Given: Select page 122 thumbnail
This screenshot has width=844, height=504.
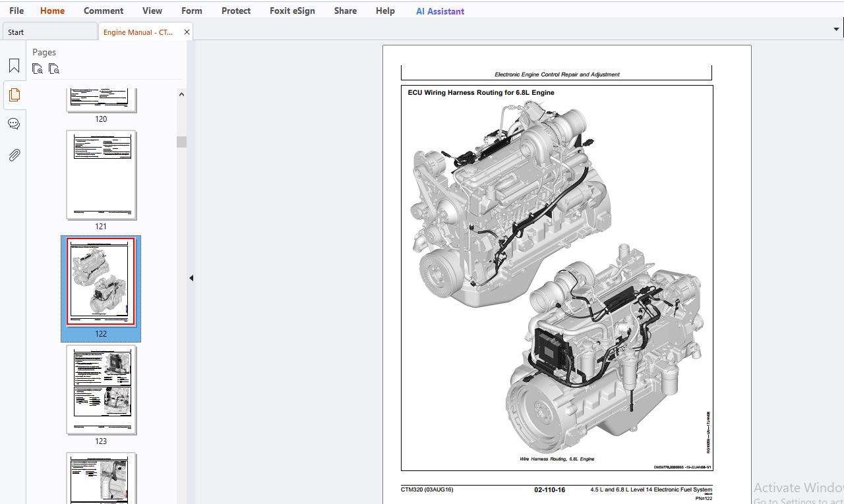Looking at the screenshot, I should 101,282.
